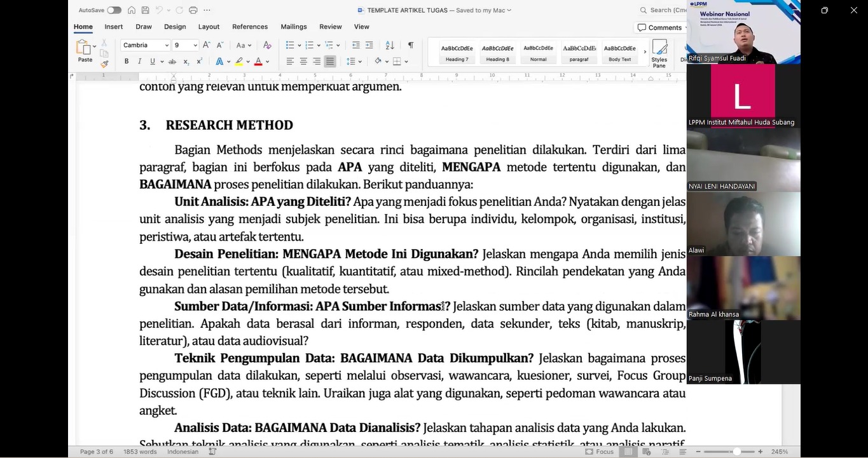
Task: Expand the bullet list options arrow
Action: pyautogui.click(x=299, y=45)
